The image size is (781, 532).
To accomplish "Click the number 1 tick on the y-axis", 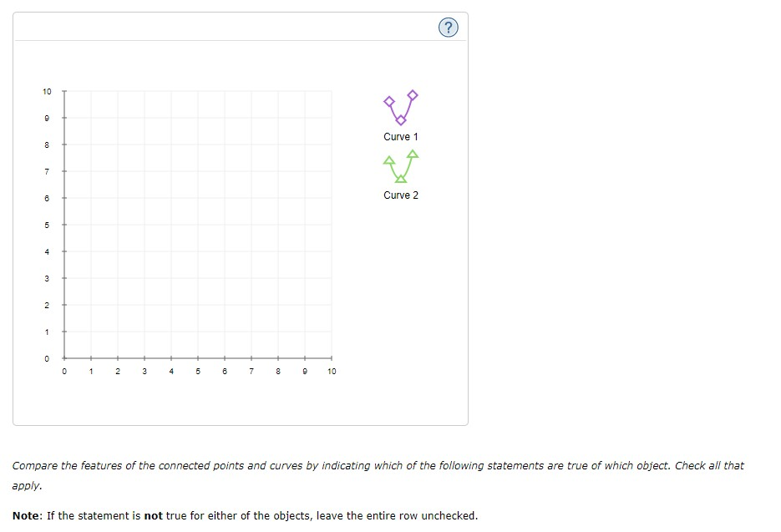I will [48, 331].
